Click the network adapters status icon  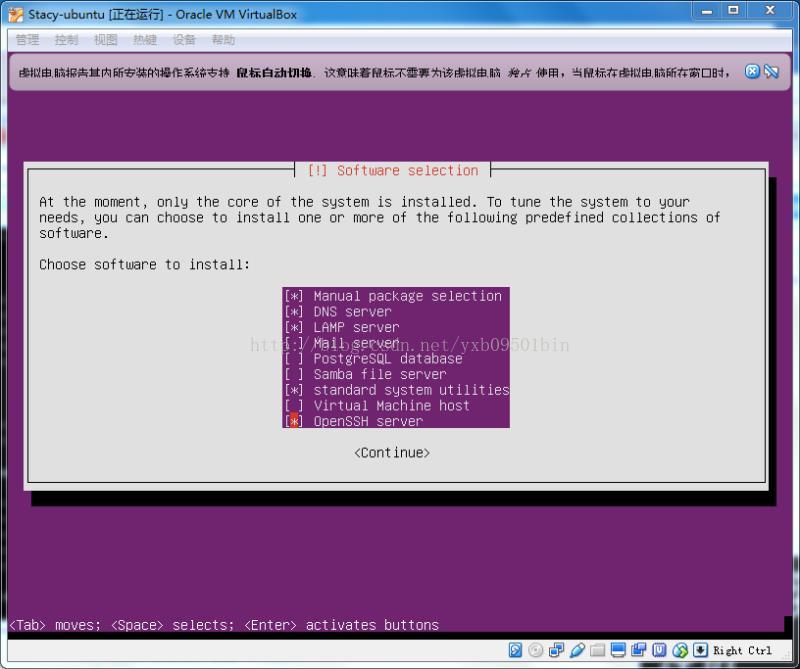556,650
